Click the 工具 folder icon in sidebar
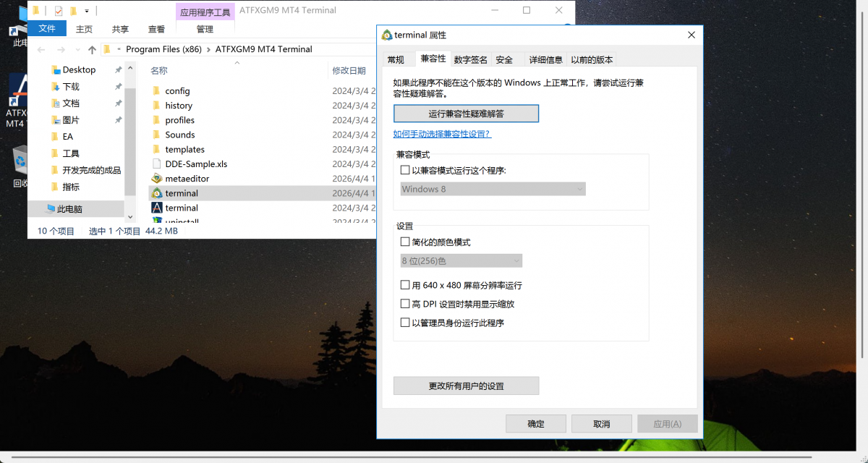Viewport: 868px width, 463px height. 56,153
